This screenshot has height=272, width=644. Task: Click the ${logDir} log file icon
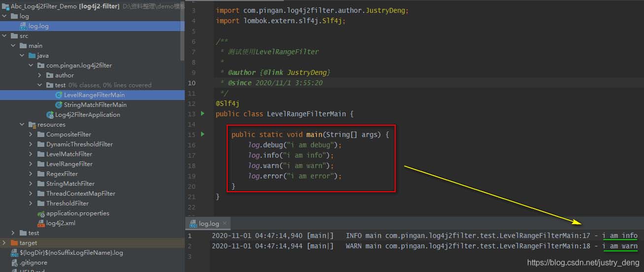(15, 253)
